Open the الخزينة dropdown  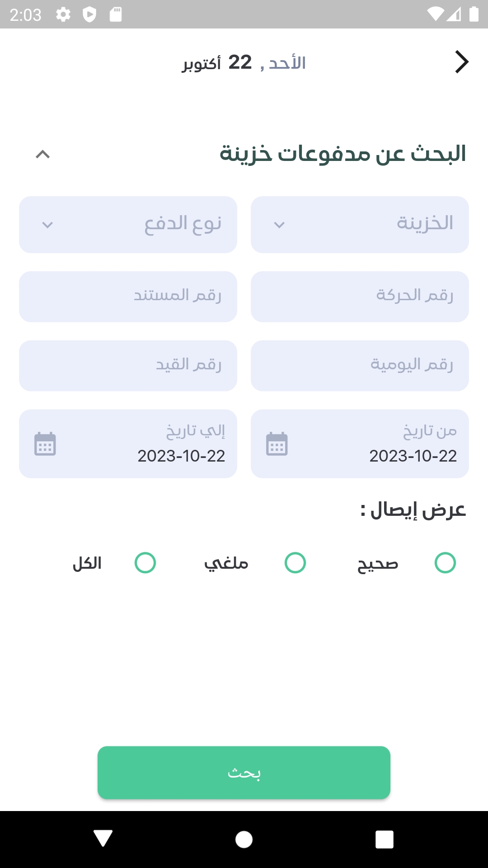[x=360, y=225]
